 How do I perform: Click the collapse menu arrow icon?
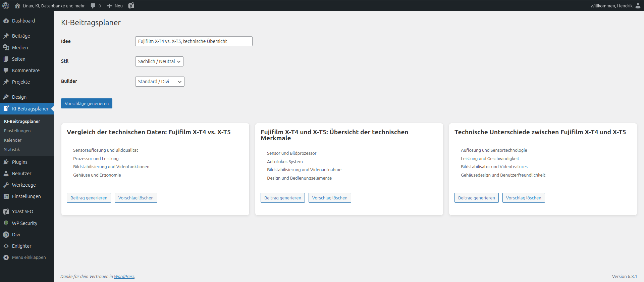pos(6,257)
